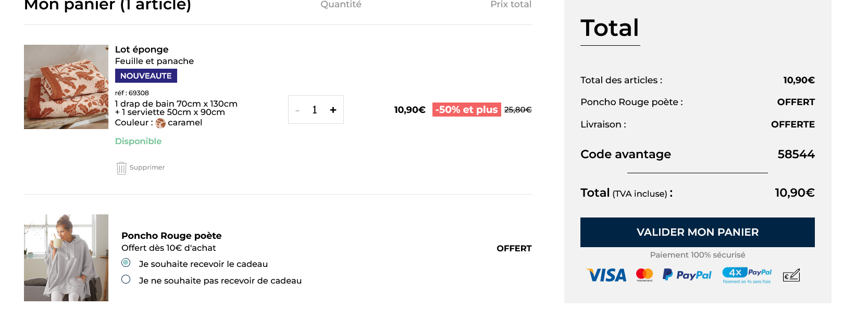Select 'Je ne souhaite pas recevoir de cadeau'
Image resolution: width=868 pixels, height=320 pixels.
pyautogui.click(x=126, y=279)
